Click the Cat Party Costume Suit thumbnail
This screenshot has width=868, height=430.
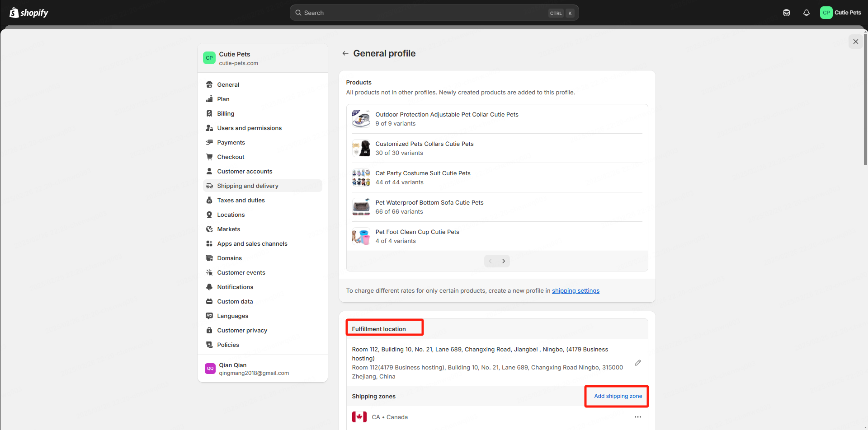[361, 178]
